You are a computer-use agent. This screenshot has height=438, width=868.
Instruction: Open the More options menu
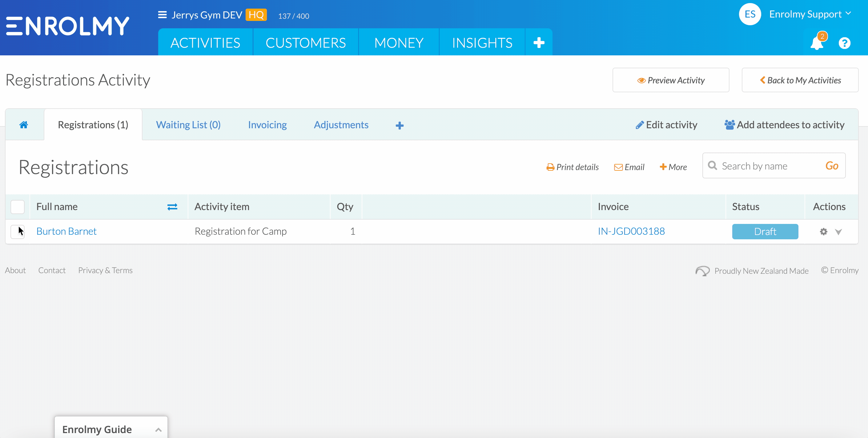pos(673,167)
